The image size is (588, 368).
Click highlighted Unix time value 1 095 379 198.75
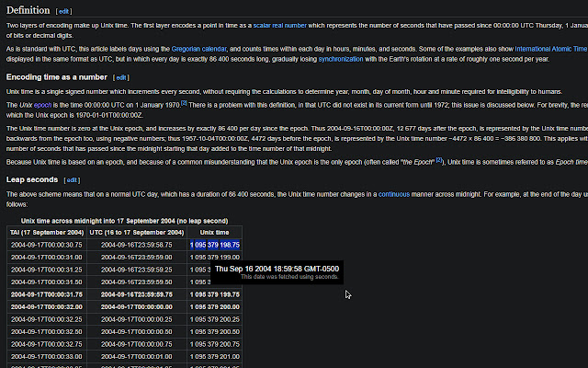(x=215, y=245)
